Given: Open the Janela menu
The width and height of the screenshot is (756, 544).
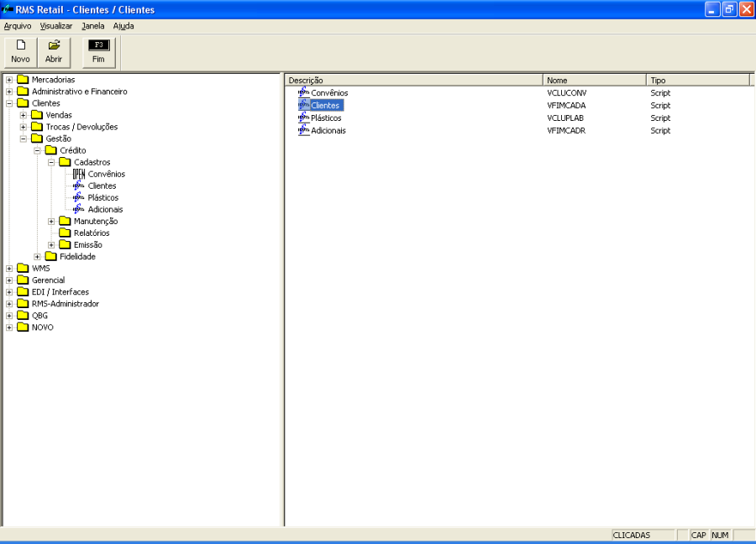Looking at the screenshot, I should point(93,26).
